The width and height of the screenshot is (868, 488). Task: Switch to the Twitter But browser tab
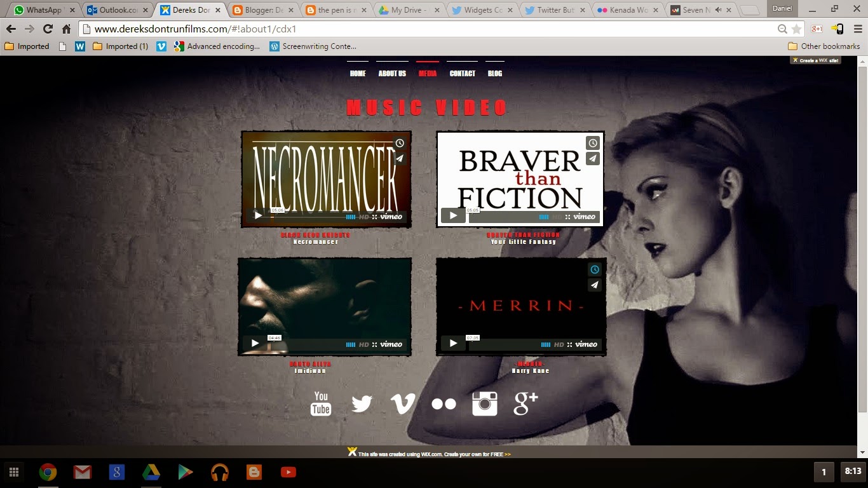point(555,10)
